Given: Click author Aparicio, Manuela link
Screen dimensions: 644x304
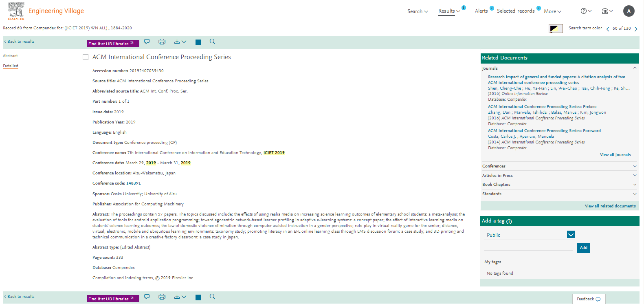Looking at the screenshot, I should click(537, 137).
